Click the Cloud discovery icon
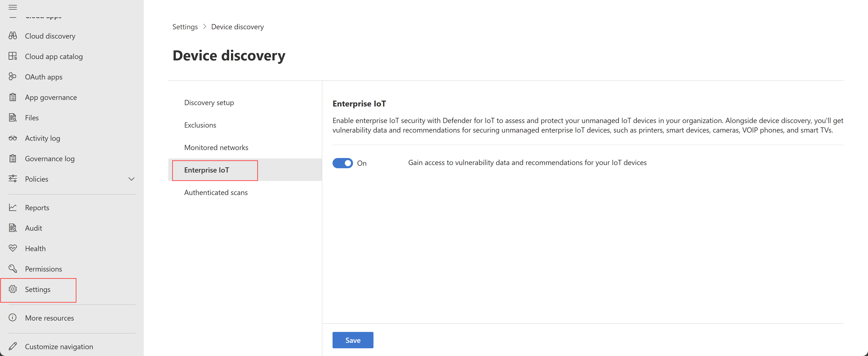This screenshot has width=868, height=356. (x=14, y=35)
